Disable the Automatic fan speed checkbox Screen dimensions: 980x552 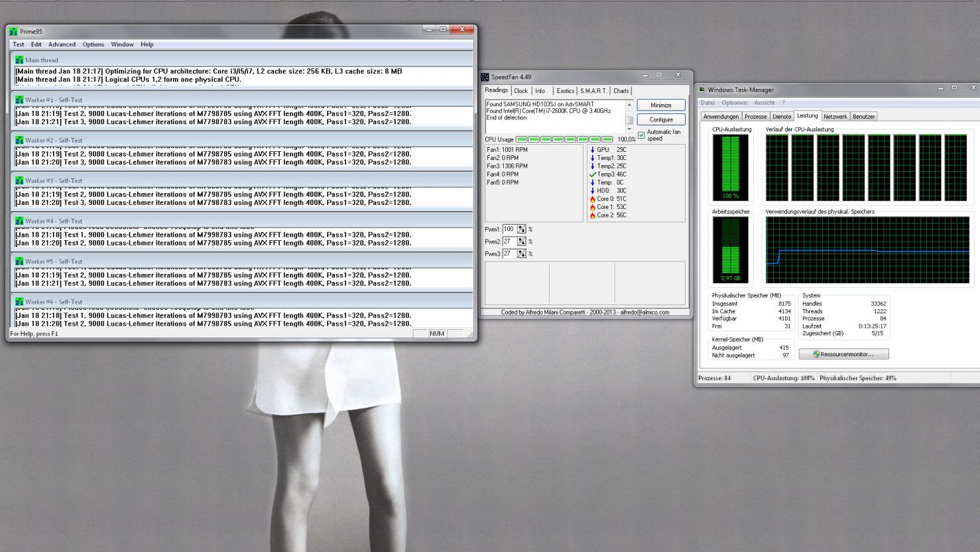coord(641,135)
